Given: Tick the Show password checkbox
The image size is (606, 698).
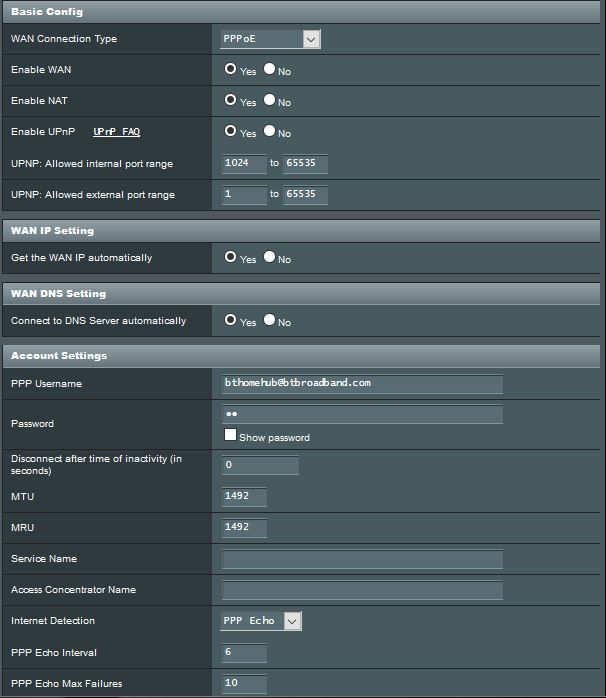Looking at the screenshot, I should (x=230, y=435).
